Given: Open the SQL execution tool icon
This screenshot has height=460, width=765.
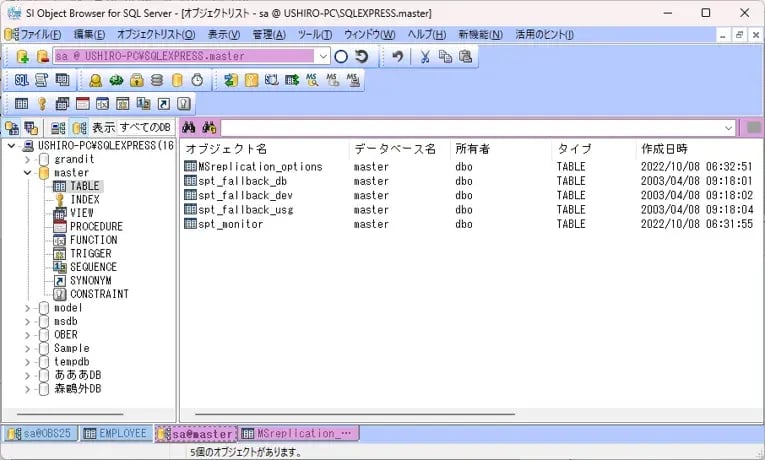Looking at the screenshot, I should (22, 80).
